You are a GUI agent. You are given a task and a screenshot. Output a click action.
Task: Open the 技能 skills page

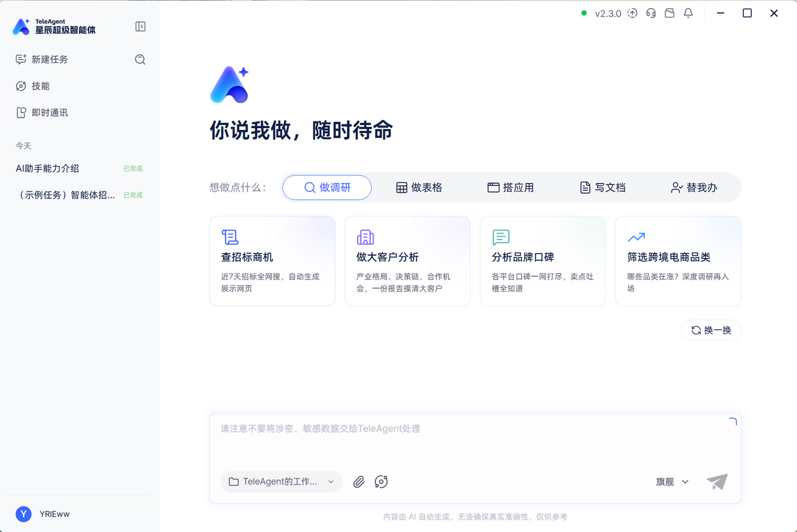point(32,86)
